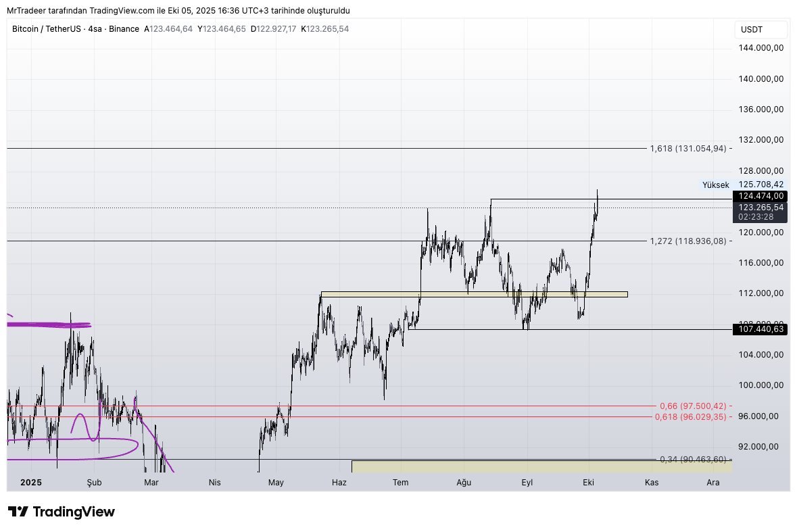Click the 104.000,00 price axis label
Screen dimensions: 797x532
(761, 355)
